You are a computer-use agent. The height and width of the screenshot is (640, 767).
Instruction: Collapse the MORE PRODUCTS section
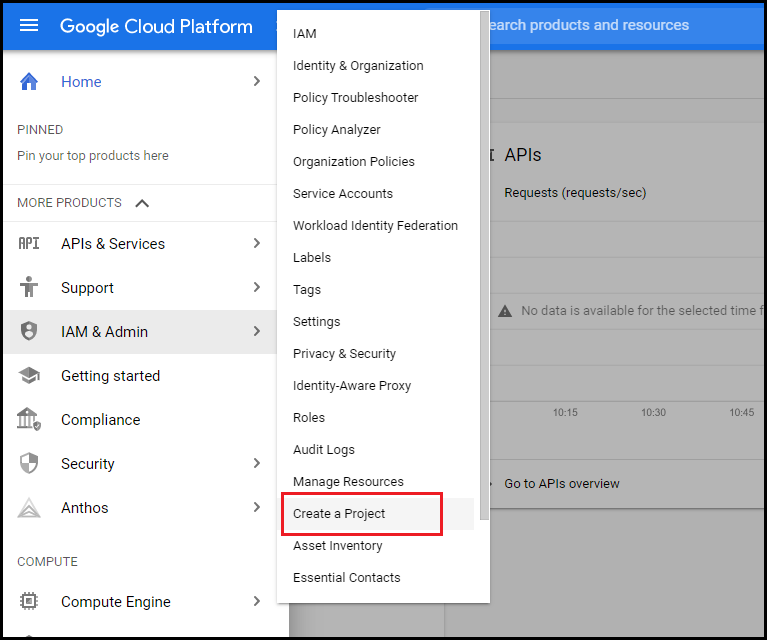142,203
